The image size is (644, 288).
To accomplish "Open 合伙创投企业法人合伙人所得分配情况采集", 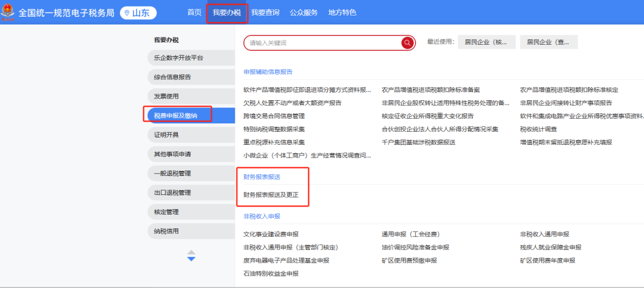I will coord(440,129).
